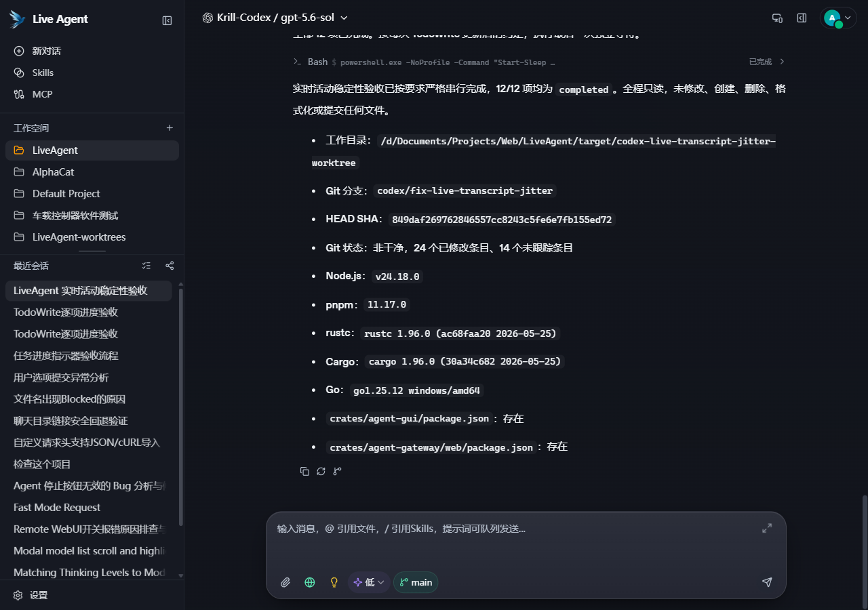Screen dimensions: 868x610
Task: Select the 车载控制器软件测试 workspace
Action: click(x=92, y=216)
